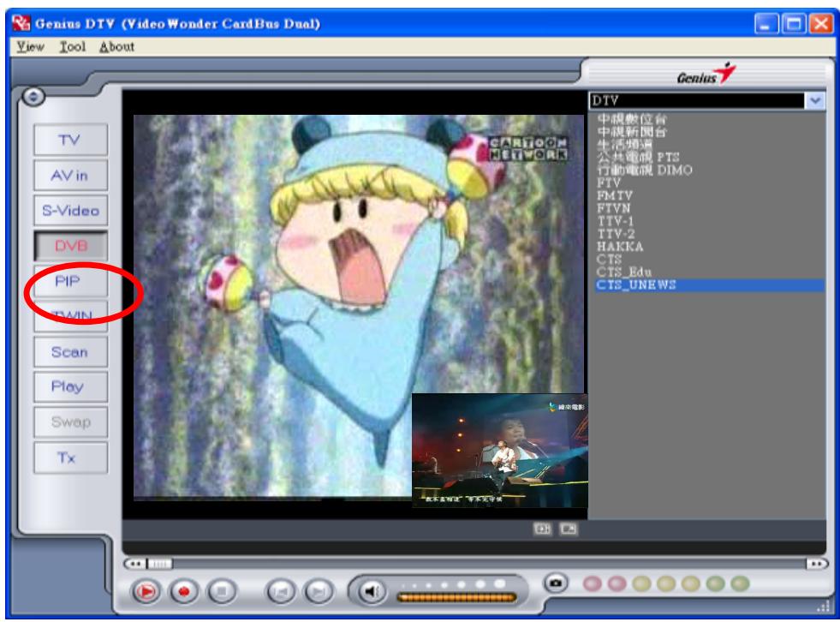
Task: Close the Genius DTV window
Action: (820, 24)
